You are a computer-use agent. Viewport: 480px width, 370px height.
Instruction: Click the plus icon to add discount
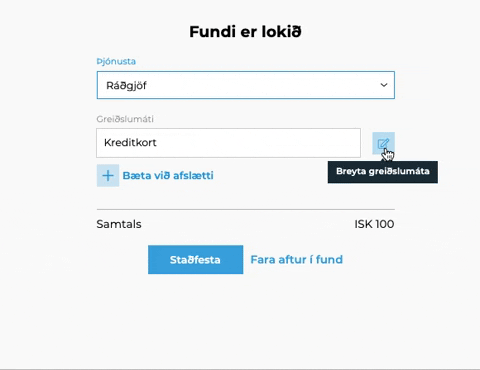pos(108,175)
